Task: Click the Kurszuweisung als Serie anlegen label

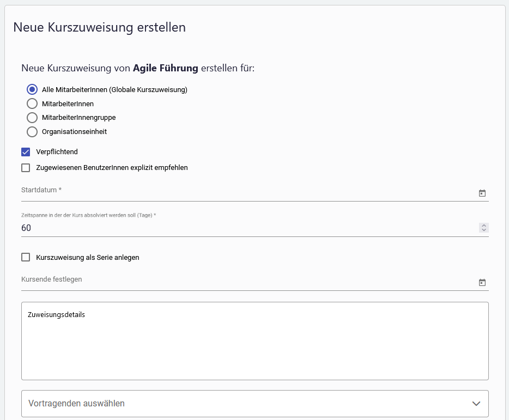Action: point(87,258)
